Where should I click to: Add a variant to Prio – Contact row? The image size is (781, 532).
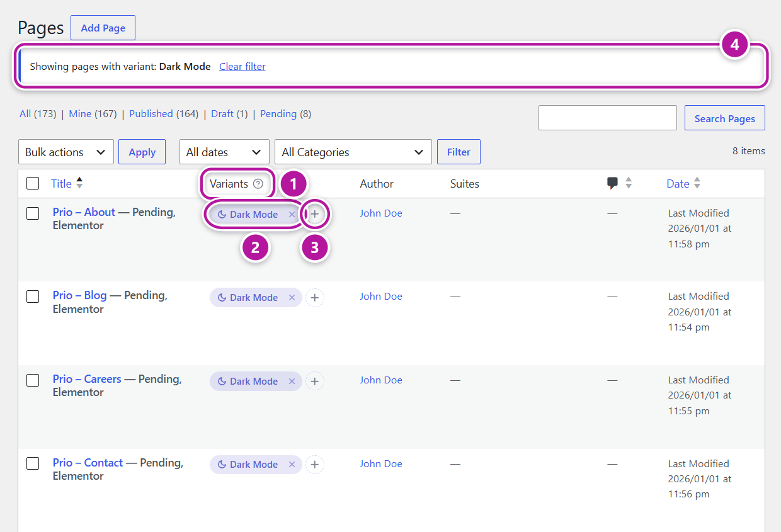point(315,465)
